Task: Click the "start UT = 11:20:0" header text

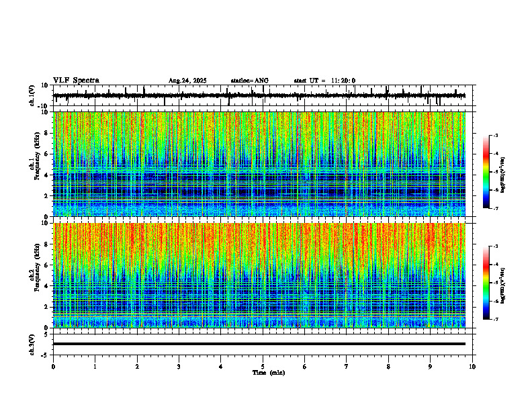Action: (324, 81)
